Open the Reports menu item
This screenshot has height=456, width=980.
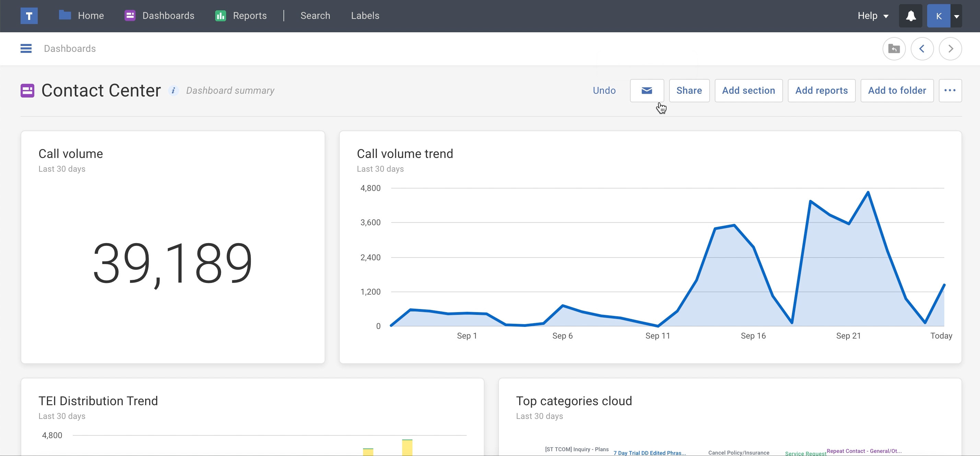click(241, 16)
